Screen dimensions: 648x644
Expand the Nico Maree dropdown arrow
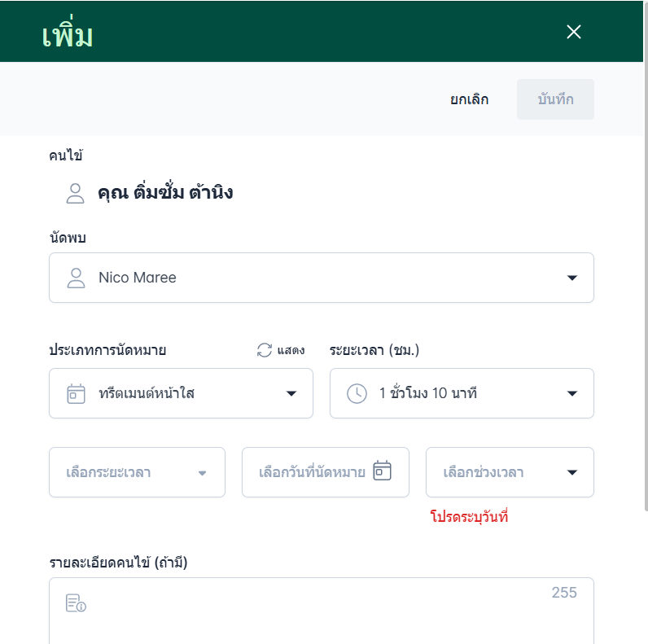coord(571,278)
